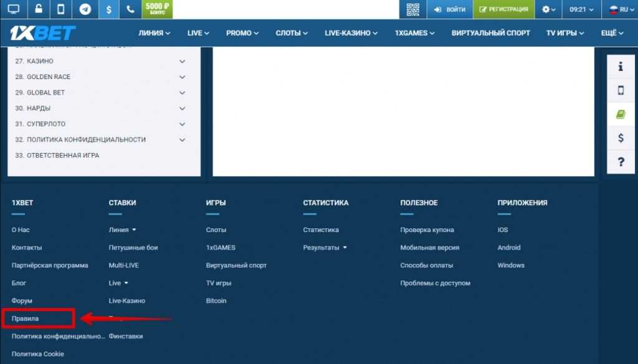Open the LIVE-КАЗИНО menu
This screenshot has height=364, width=638.
(x=351, y=33)
